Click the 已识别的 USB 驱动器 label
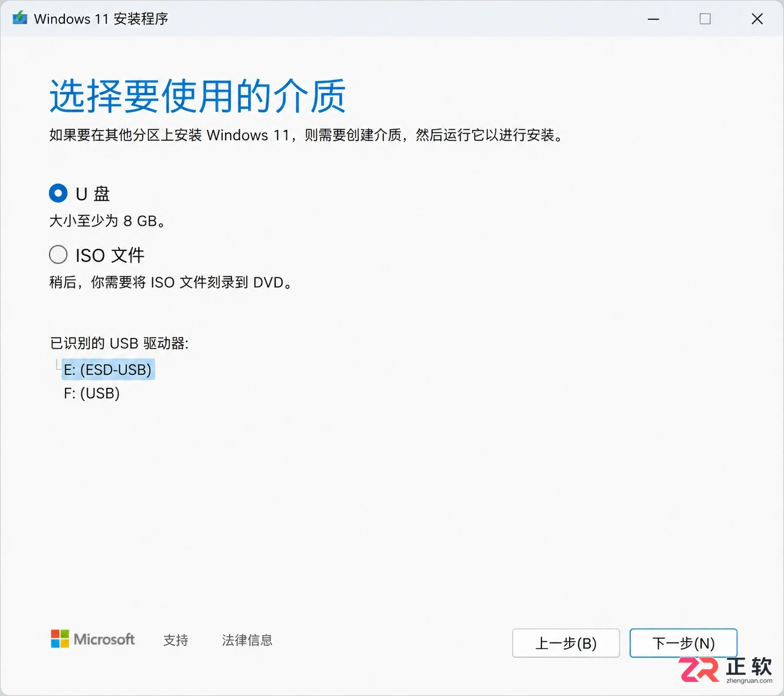The width and height of the screenshot is (784, 696). click(x=119, y=343)
